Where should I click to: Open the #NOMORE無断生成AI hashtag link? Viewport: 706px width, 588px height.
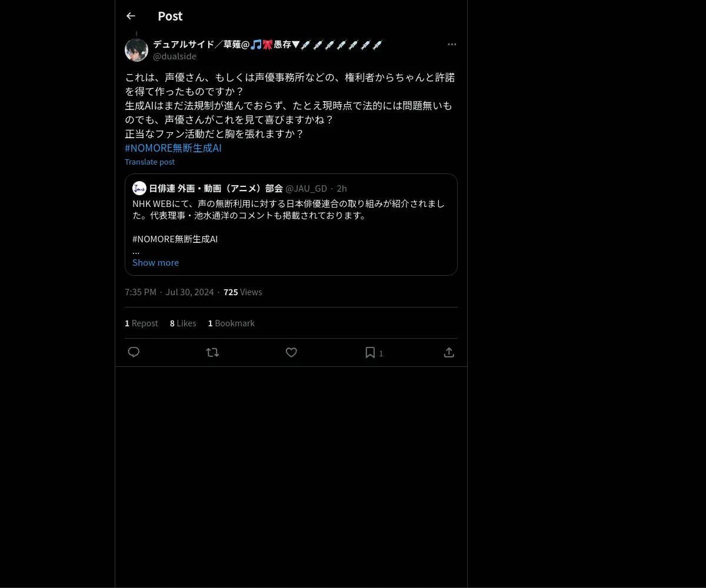pyautogui.click(x=173, y=148)
